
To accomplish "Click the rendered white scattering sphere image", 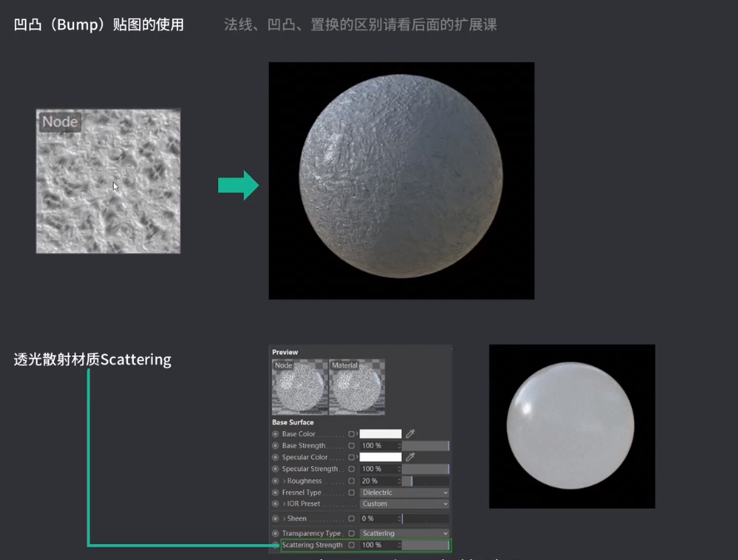I will pos(572,426).
